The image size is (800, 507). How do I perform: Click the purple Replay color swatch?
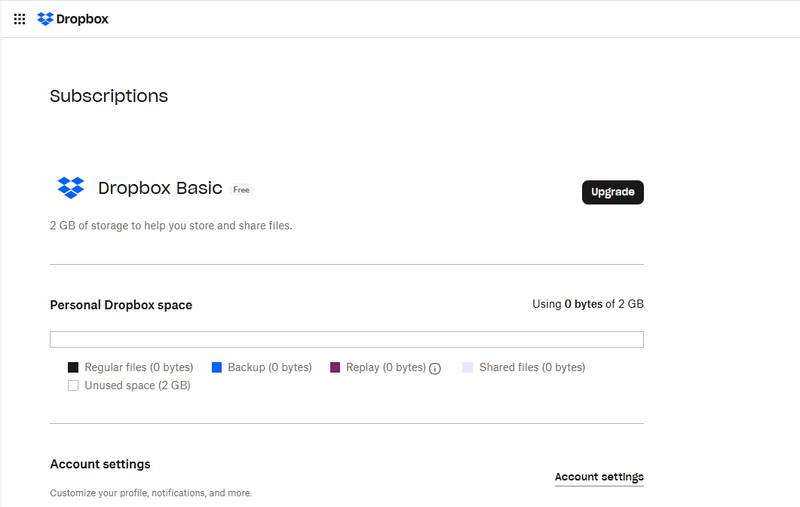click(x=335, y=368)
